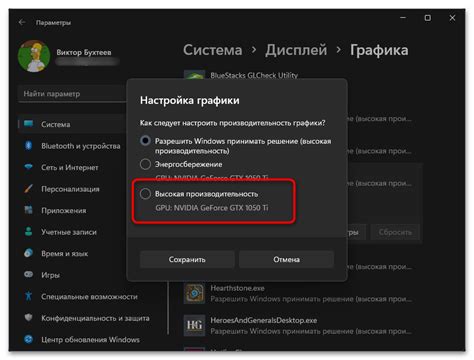Open Центр обновления Windows section
The width and height of the screenshot is (474, 360).
pos(90,340)
